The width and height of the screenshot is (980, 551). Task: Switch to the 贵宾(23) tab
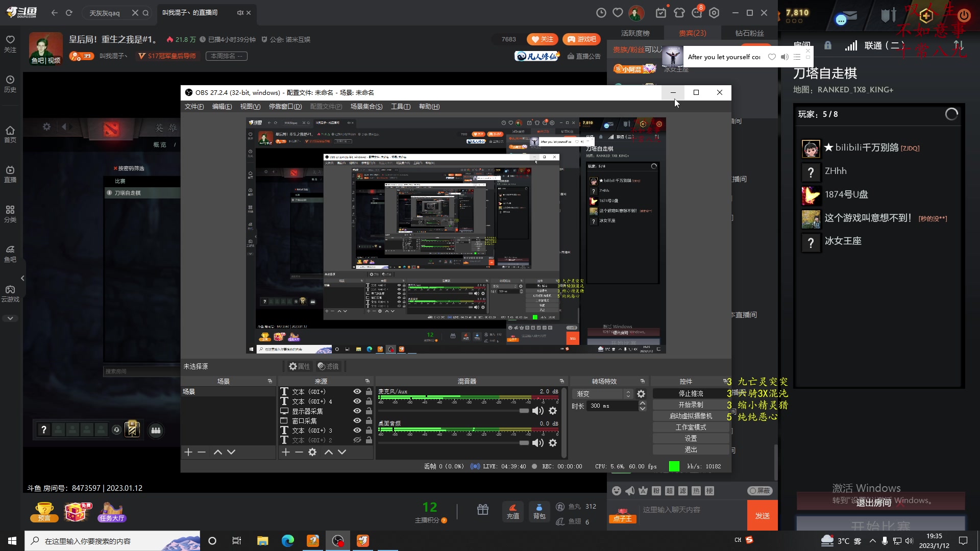692,33
